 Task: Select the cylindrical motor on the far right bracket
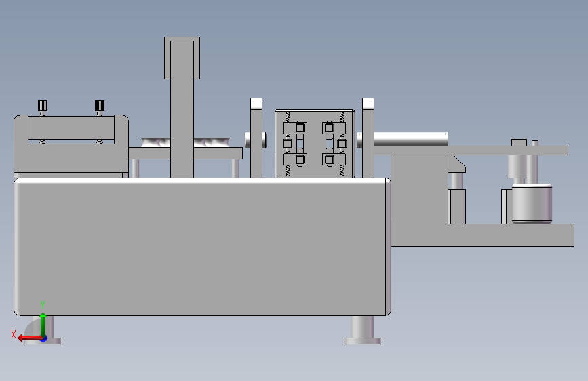coord(532,203)
